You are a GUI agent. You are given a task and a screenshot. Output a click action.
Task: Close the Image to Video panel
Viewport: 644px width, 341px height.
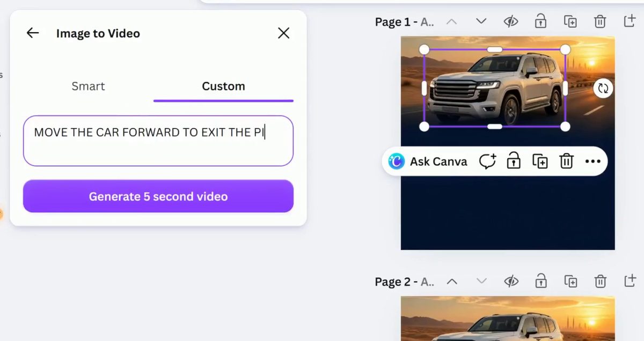283,33
